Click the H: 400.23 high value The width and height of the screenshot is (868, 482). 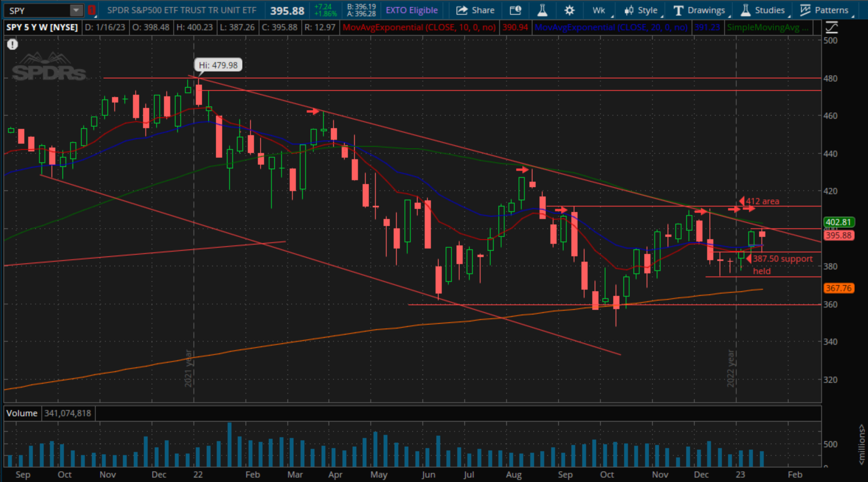(x=194, y=27)
